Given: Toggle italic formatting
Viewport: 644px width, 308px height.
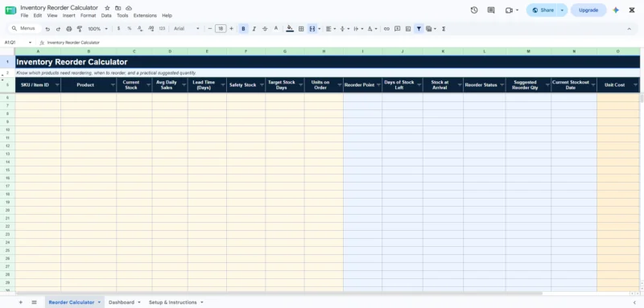Looking at the screenshot, I should [x=254, y=29].
